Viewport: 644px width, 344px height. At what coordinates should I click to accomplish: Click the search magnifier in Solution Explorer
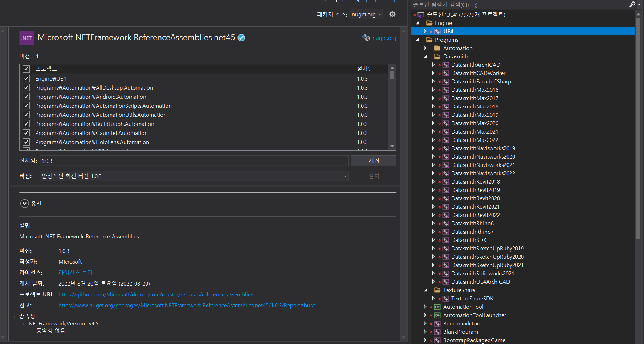pyautogui.click(x=632, y=4)
